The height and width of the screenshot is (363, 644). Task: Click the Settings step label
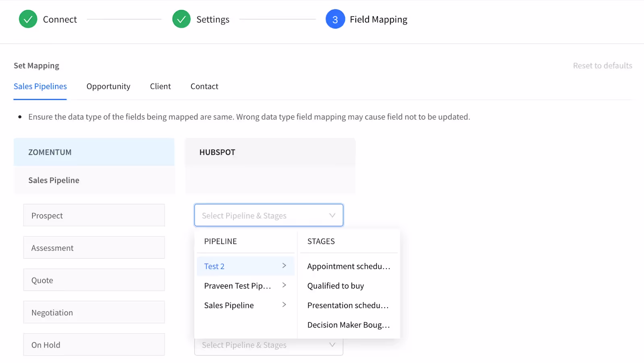coord(213,19)
